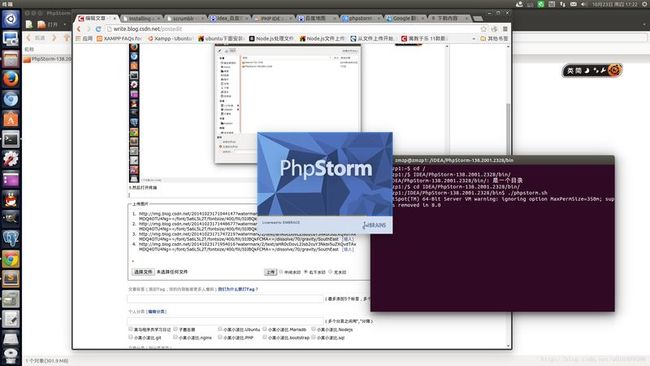Screen dimensions: 650x366
Task: Open the text editor icon in the dock
Action: pyautogui.click(x=10, y=319)
